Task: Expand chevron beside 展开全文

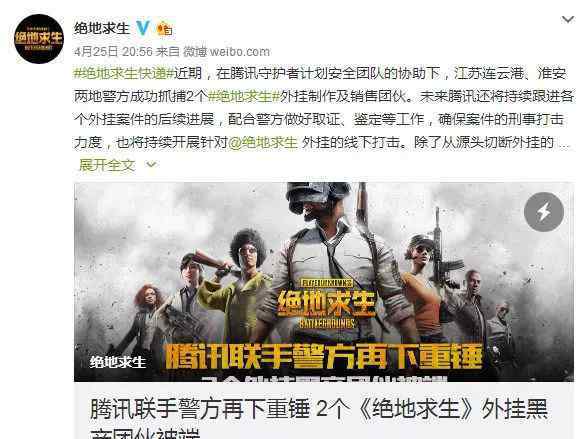Action: 151,164
